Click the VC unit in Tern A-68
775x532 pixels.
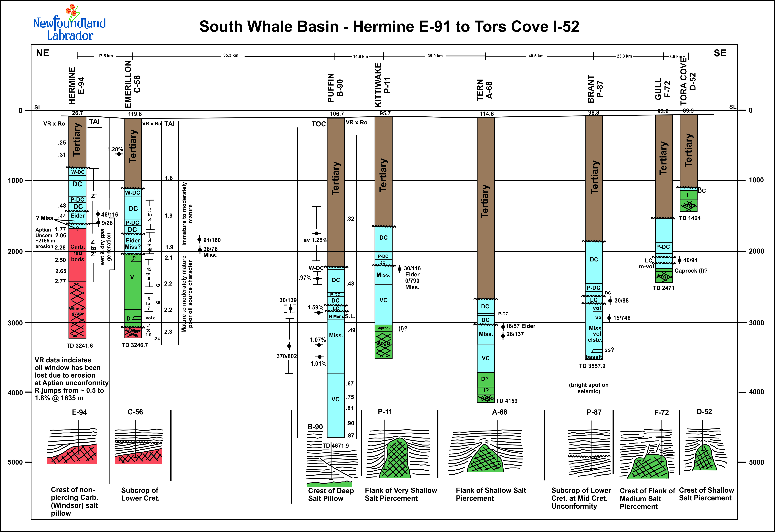pyautogui.click(x=486, y=358)
